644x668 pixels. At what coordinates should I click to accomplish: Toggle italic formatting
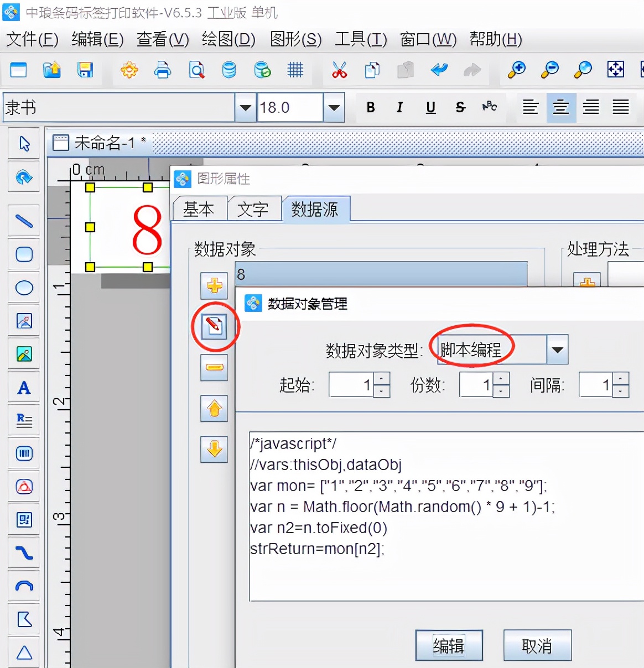click(399, 107)
